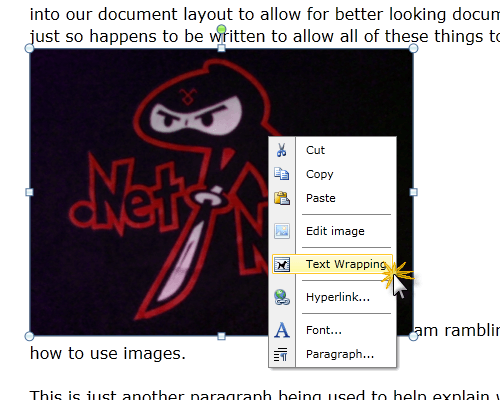
Task: Click the Hyperlink globe icon
Action: click(282, 297)
